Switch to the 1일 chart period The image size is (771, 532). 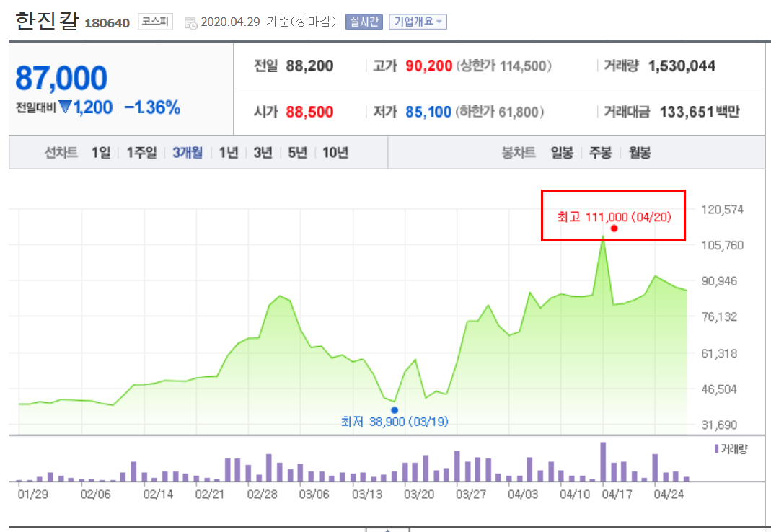(100, 152)
